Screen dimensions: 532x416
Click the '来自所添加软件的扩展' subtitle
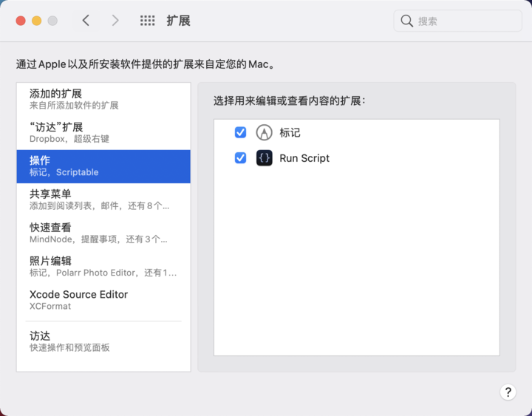(74, 106)
